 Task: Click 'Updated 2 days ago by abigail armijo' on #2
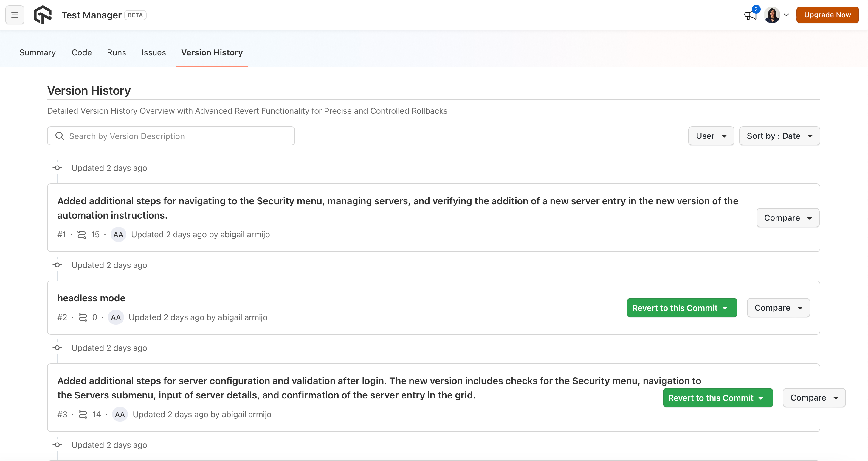coord(198,317)
